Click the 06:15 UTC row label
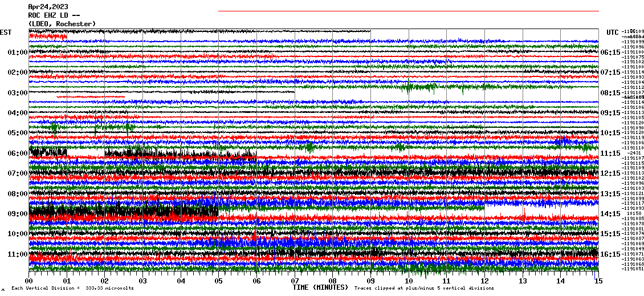 click(x=610, y=52)
